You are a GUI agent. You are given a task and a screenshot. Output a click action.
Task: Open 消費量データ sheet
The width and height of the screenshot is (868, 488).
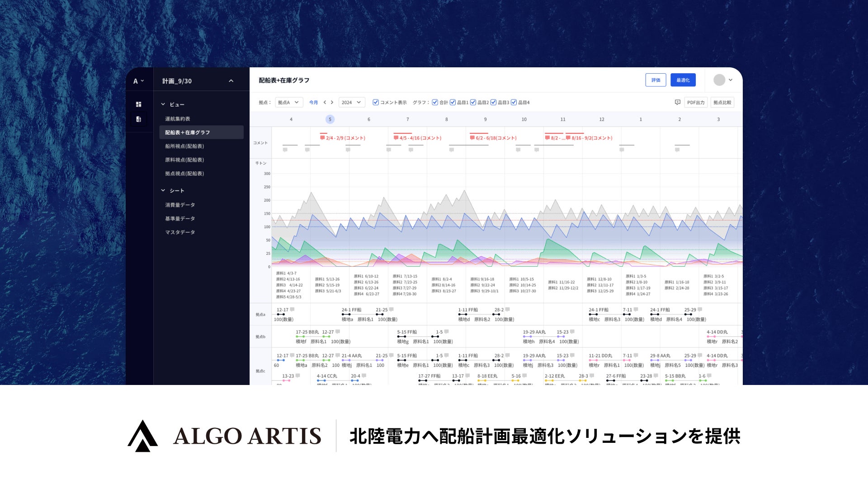pyautogui.click(x=180, y=205)
